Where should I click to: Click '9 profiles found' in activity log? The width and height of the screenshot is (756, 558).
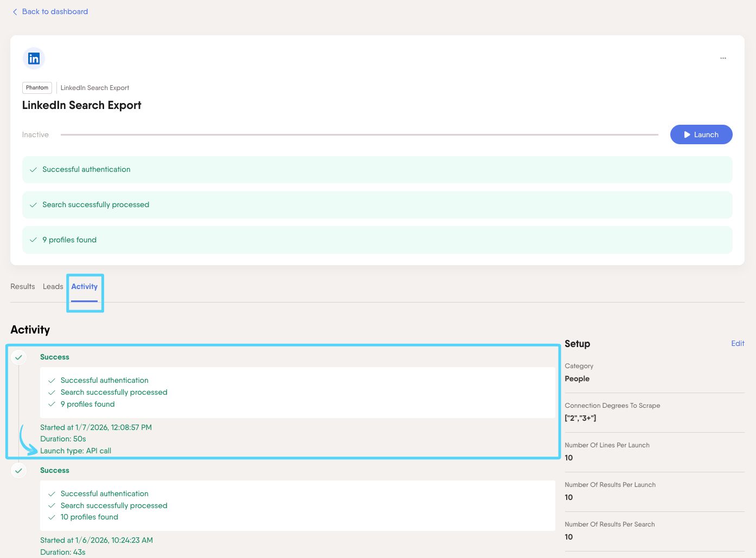(x=88, y=404)
